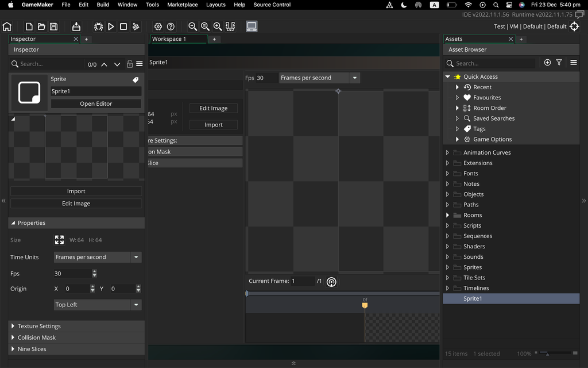Image resolution: width=588 pixels, height=368 pixels.
Task: Expand the Sprites folder
Action: [447, 267]
